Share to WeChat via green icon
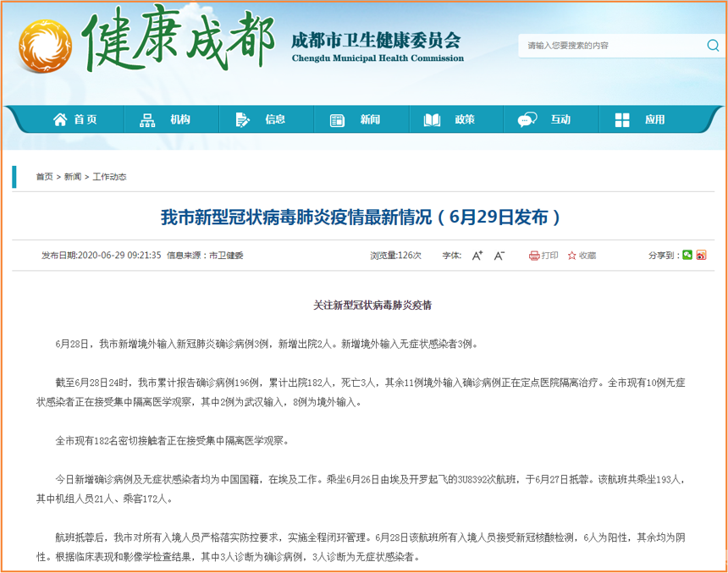Image resolution: width=728 pixels, height=573 pixels. tap(687, 255)
